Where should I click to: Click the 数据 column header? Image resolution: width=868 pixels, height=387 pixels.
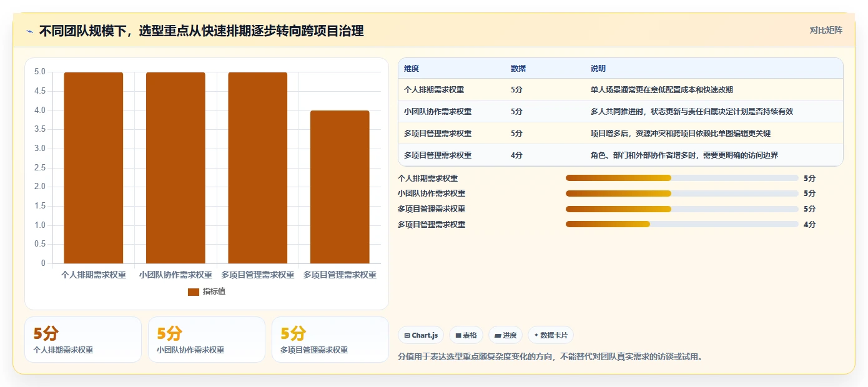(518, 68)
